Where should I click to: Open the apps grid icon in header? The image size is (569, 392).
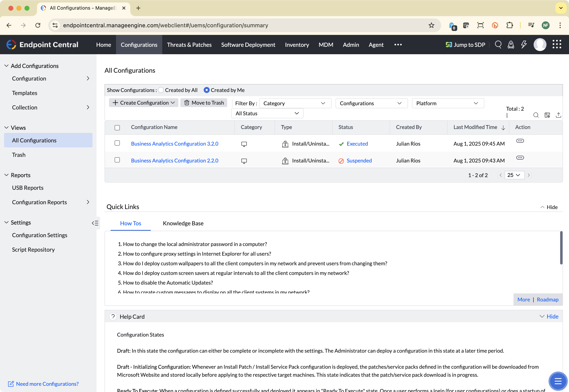pos(557,44)
